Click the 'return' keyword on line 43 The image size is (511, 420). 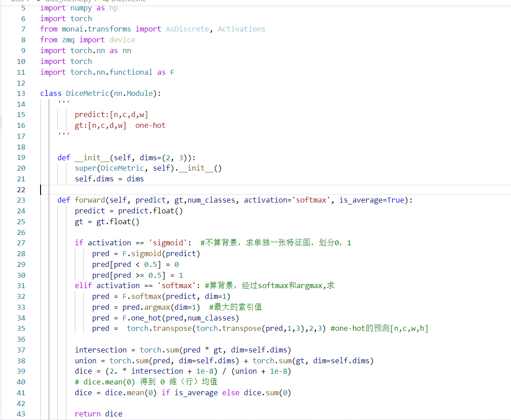[x=88, y=414]
